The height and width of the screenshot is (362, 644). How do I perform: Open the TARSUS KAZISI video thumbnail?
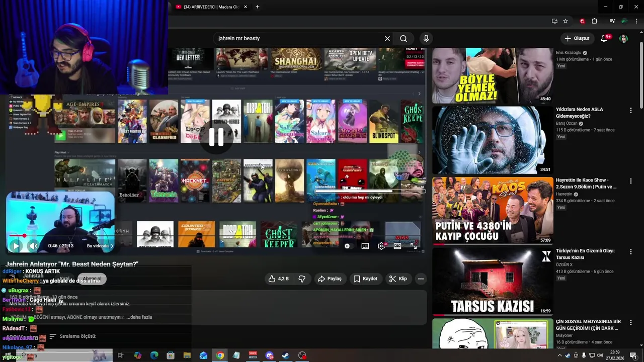[493, 282]
